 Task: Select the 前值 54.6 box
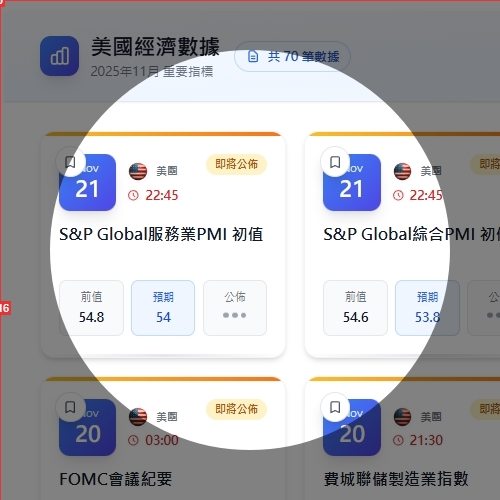pos(355,308)
